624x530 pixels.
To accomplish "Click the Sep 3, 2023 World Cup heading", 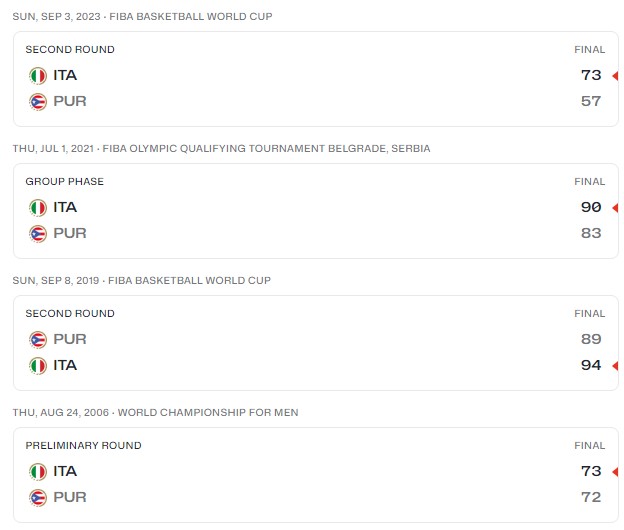I will point(142,17).
